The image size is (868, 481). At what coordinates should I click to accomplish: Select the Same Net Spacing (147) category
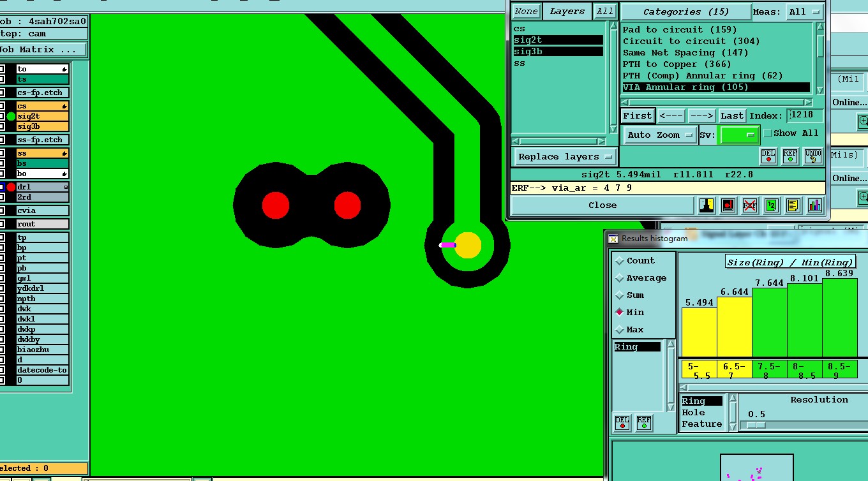click(716, 52)
